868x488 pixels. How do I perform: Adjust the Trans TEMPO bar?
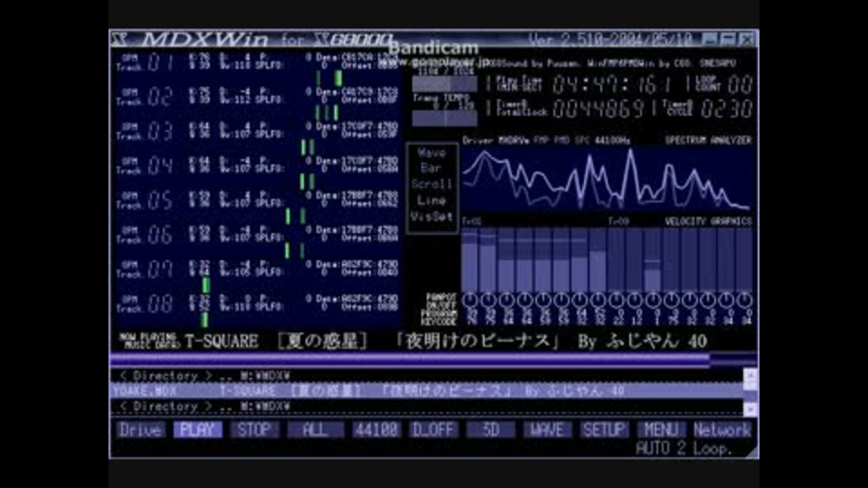(x=445, y=117)
